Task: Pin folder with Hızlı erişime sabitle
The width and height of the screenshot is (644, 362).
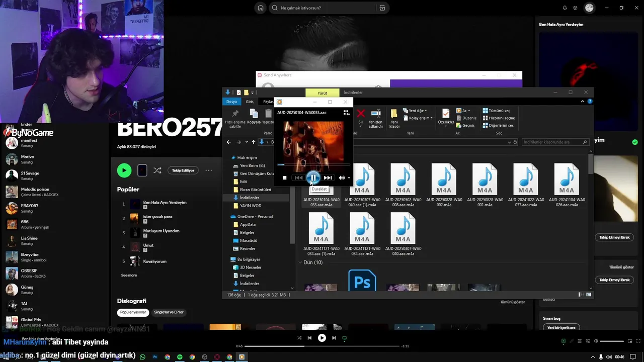Action: coord(235,119)
